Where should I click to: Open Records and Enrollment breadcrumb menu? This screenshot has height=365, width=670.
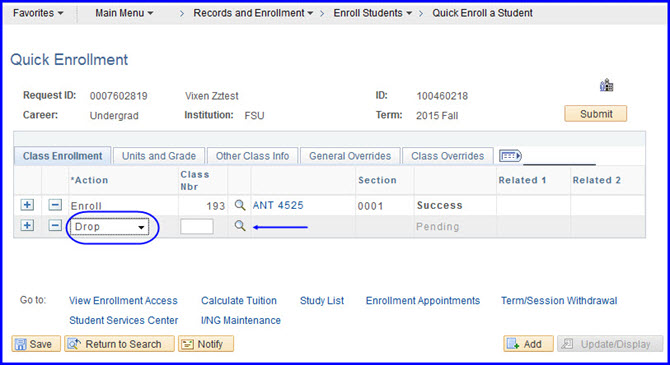[x=253, y=13]
